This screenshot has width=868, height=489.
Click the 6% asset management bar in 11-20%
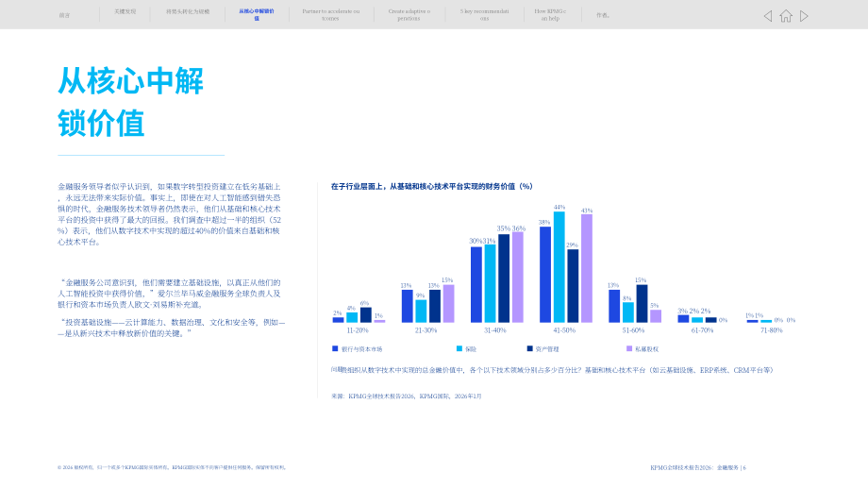coord(366,314)
